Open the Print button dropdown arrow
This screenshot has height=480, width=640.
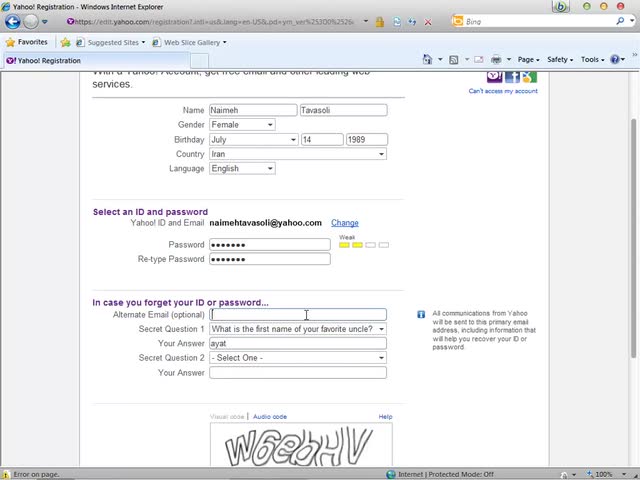(x=509, y=60)
